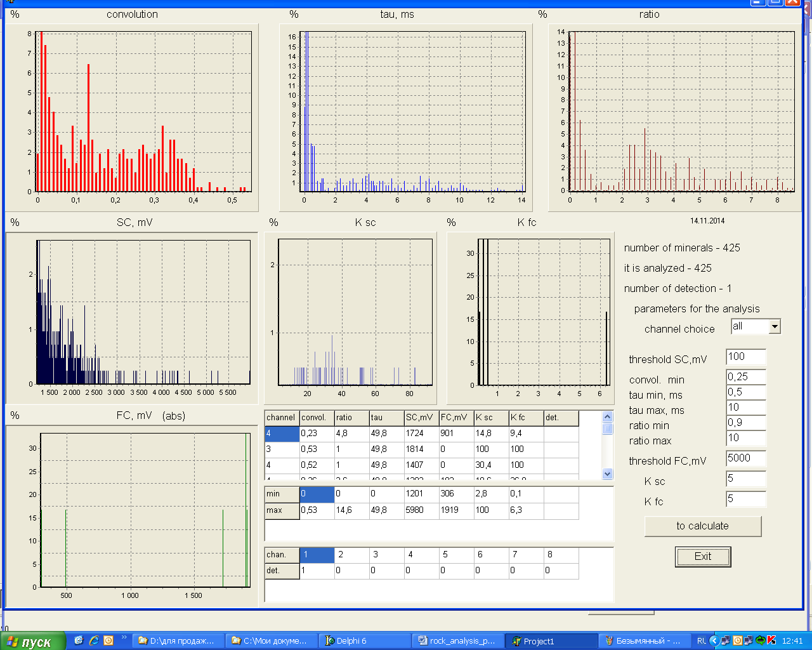Open the пуск Start menu
Viewport: 812px width, 650px height.
pos(33,641)
